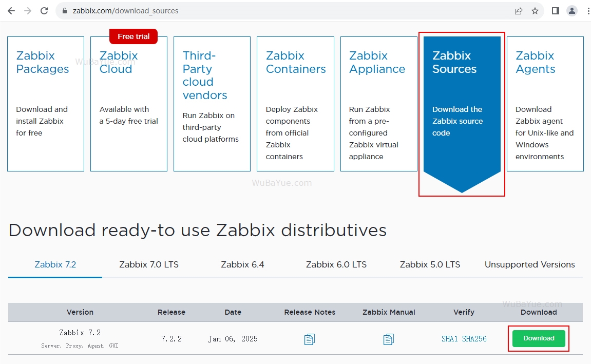Switch to Zabbix 7.0 LTS tab
The image size is (591, 364).
149,264
